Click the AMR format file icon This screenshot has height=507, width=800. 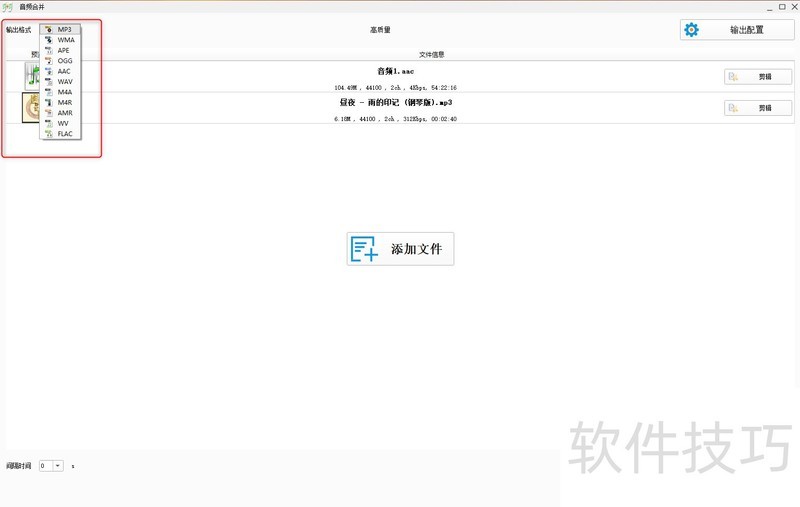(48, 113)
